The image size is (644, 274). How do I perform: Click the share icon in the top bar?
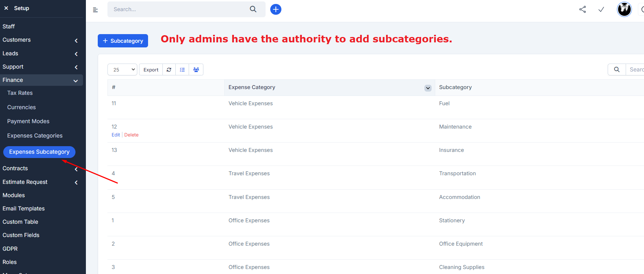click(x=583, y=9)
